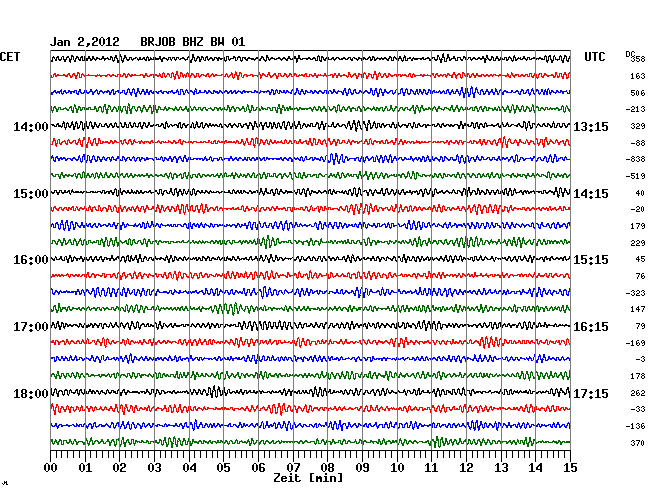
Task: Select the DC offset value 506
Action: (638, 93)
